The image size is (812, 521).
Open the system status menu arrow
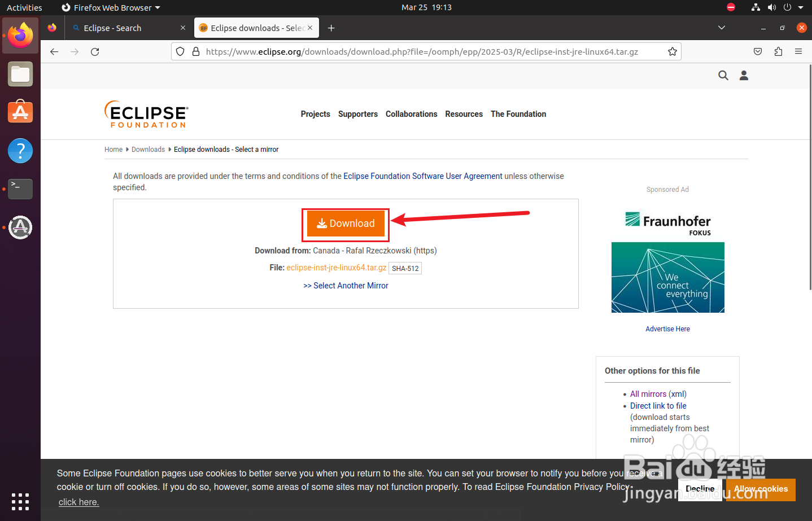point(801,7)
